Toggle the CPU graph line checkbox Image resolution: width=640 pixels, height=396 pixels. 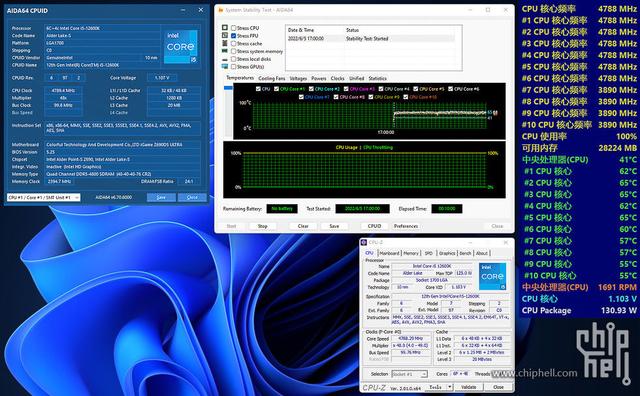pos(258,89)
